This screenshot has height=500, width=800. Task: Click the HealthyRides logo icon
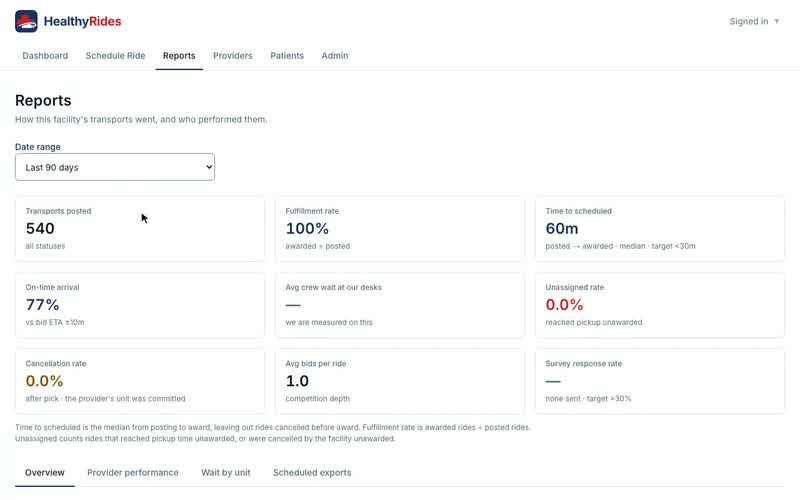[26, 21]
